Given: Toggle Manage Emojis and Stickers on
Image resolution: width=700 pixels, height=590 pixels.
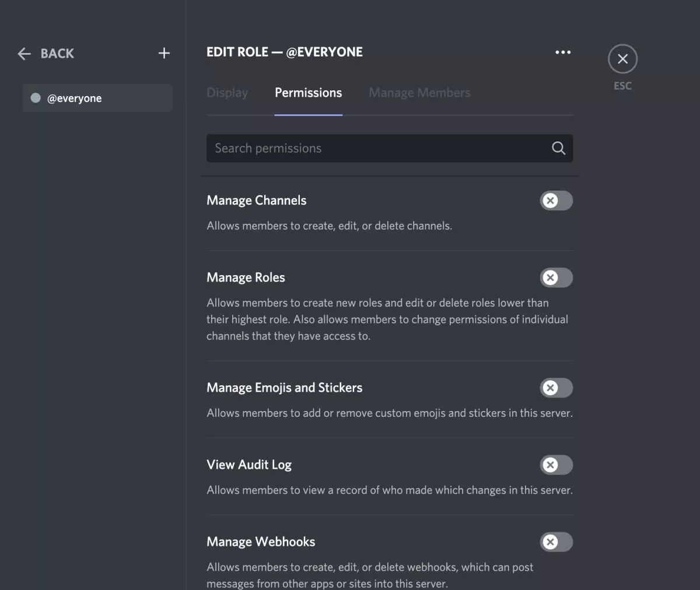Looking at the screenshot, I should click(x=556, y=388).
